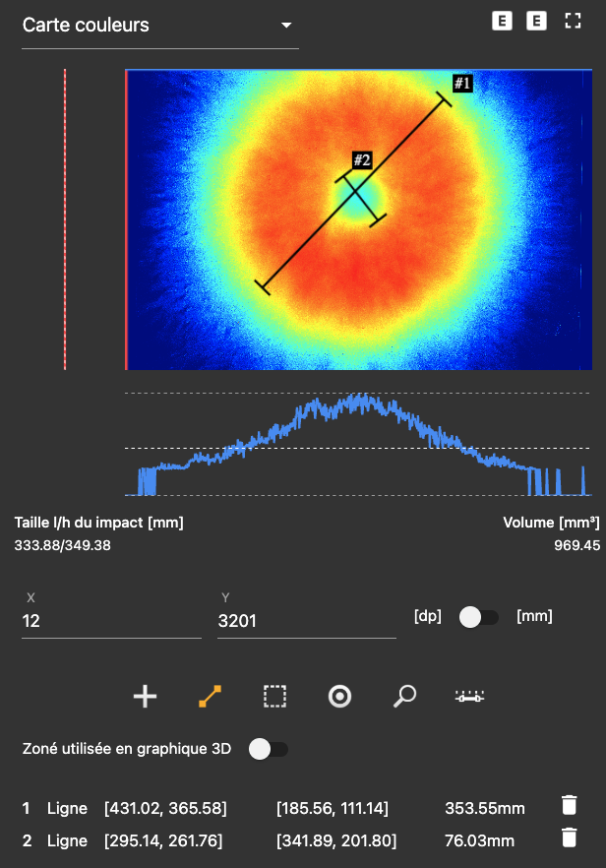Click the X coordinate input field
606x868 pixels.
tap(110, 621)
